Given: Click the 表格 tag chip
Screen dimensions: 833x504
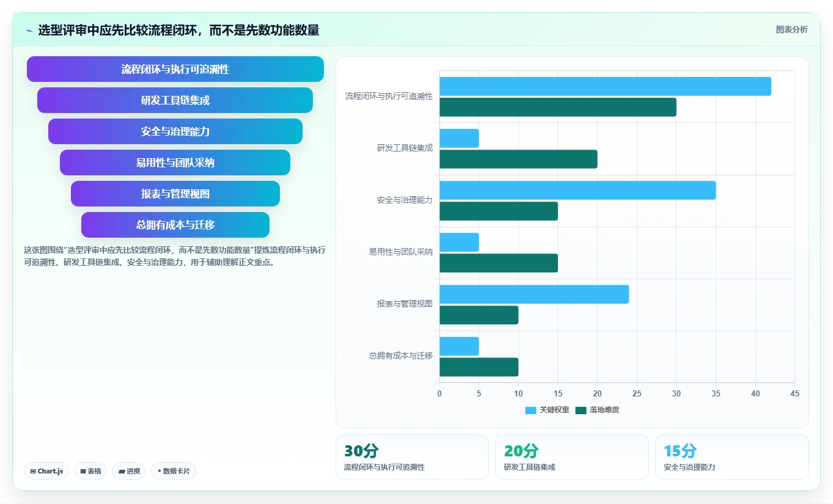Looking at the screenshot, I should tap(90, 471).
